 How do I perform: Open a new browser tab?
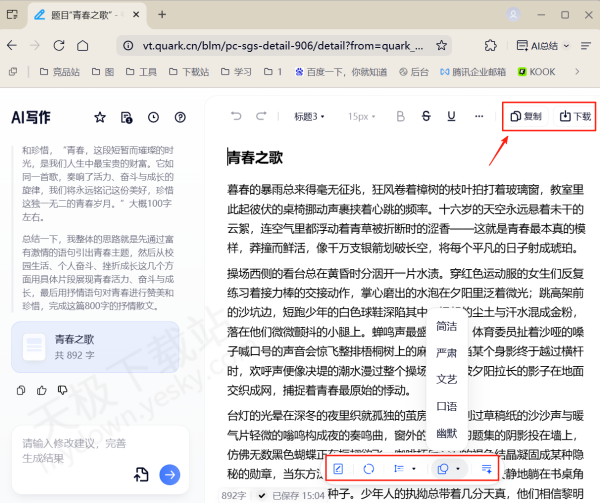pyautogui.click(x=162, y=15)
